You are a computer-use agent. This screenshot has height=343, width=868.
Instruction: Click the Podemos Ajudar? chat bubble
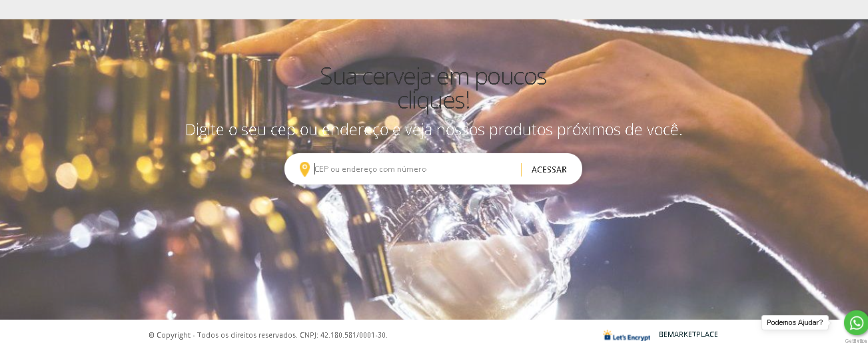[x=795, y=322]
